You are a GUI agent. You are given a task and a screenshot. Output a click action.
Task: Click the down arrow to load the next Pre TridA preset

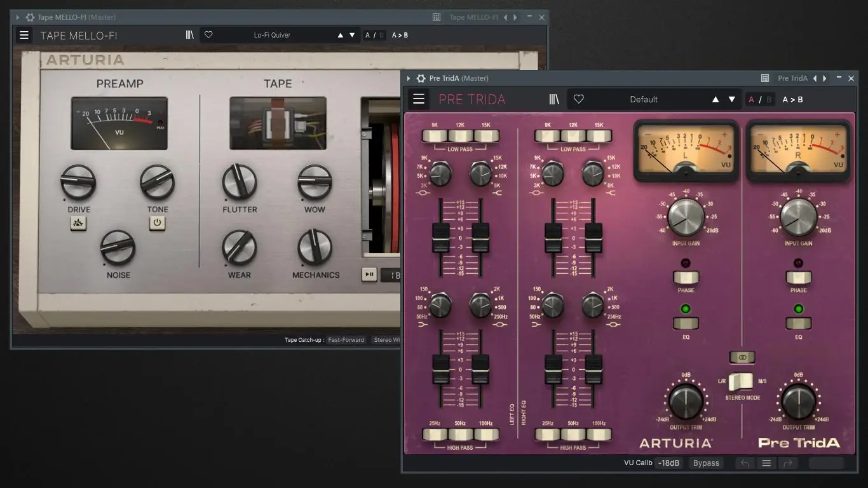(731, 99)
